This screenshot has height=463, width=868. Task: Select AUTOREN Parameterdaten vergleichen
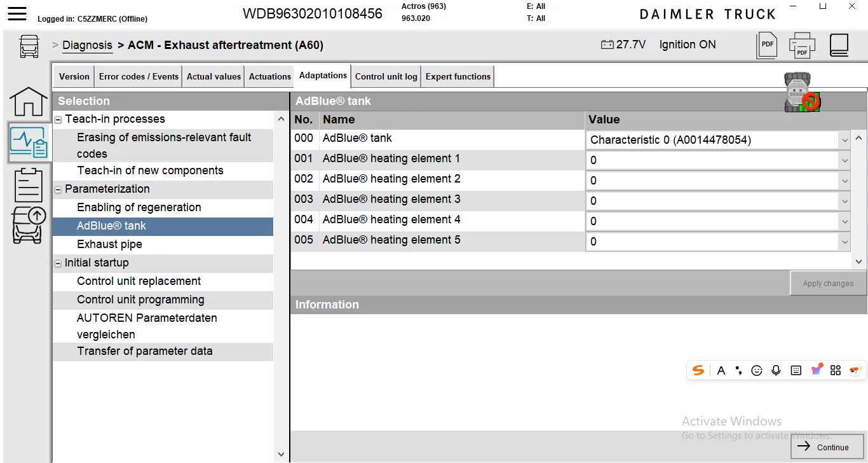[x=163, y=326]
